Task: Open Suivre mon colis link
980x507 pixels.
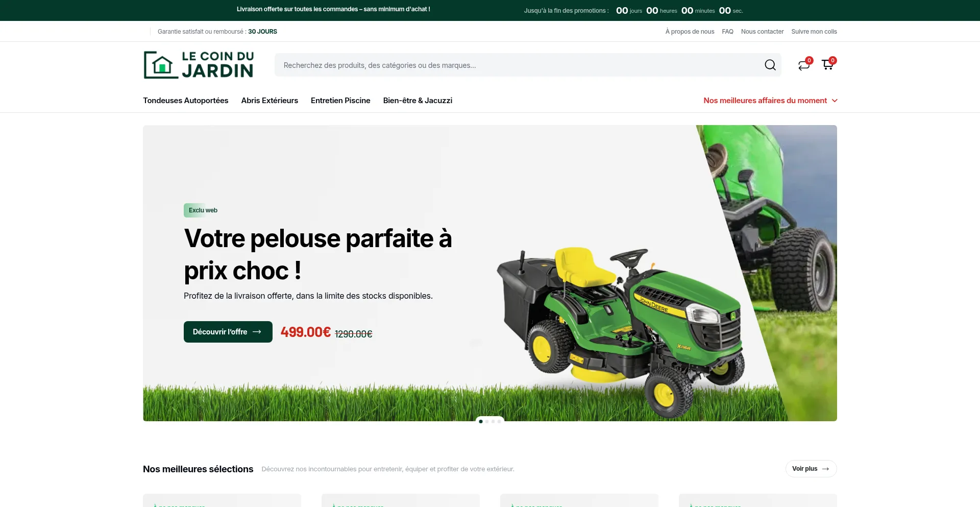Action: [x=814, y=32]
